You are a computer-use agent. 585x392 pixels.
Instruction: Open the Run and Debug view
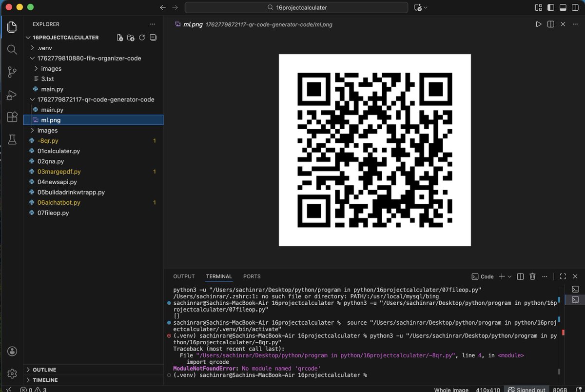click(12, 95)
